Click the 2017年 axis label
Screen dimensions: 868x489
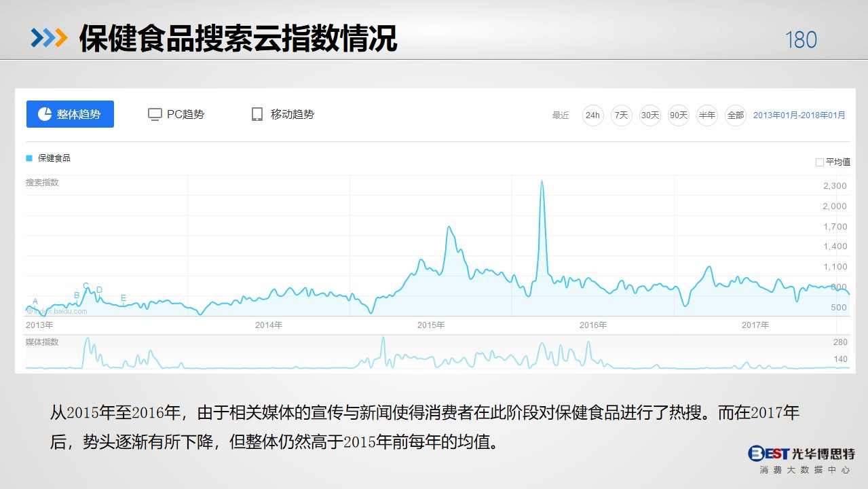[755, 325]
